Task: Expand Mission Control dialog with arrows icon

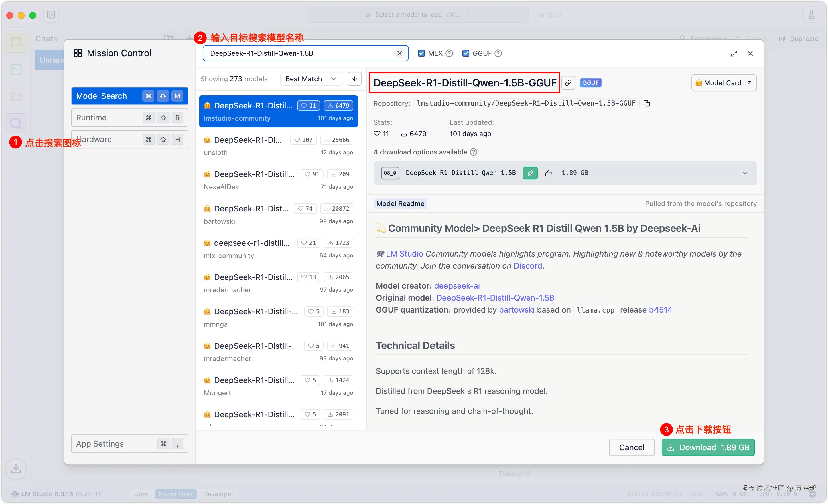Action: coord(734,54)
